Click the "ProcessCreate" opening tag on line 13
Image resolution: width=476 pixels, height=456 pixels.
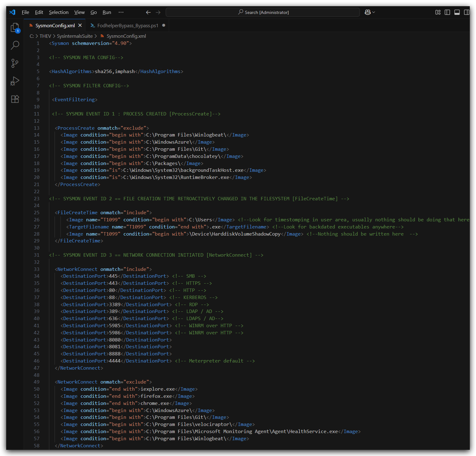102,128
